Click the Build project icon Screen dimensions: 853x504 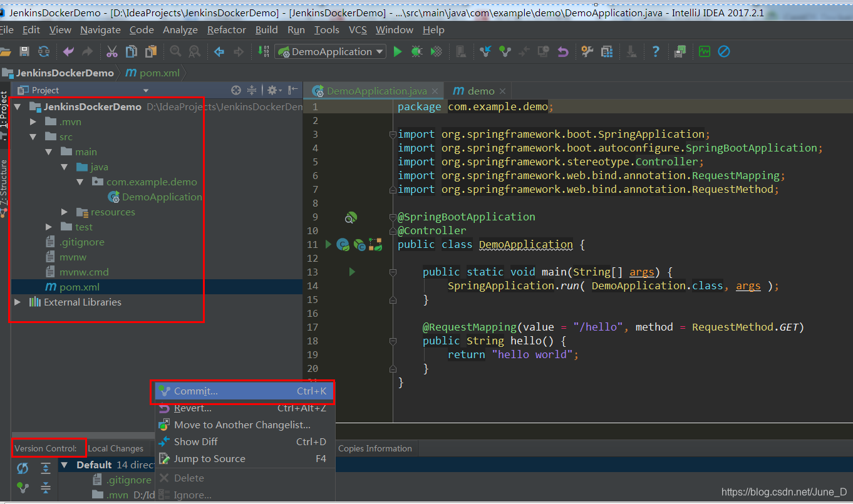[263, 52]
